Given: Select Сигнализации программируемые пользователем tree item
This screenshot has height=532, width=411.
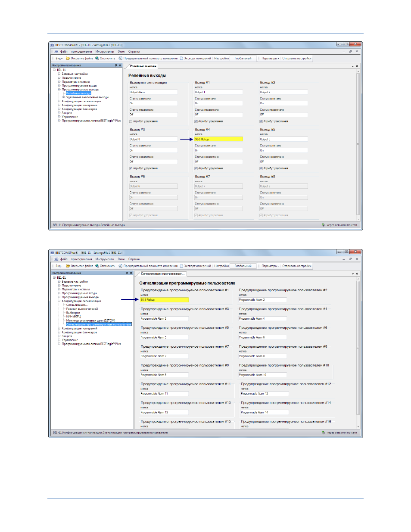Looking at the screenshot, I should [x=99, y=324].
